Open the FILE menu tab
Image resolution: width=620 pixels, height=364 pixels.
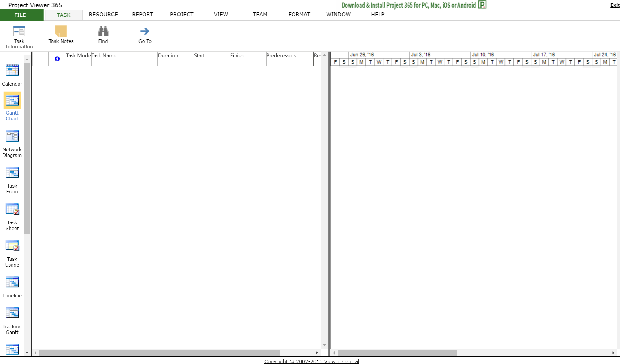click(x=20, y=15)
